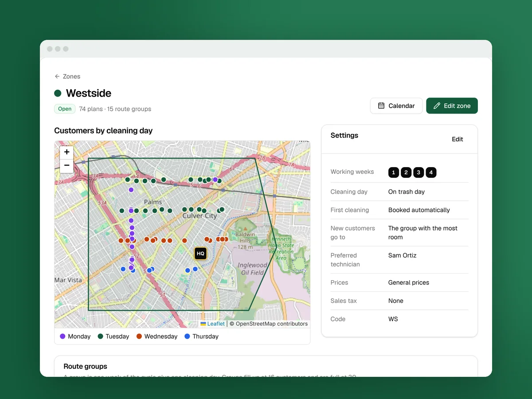
Task: Click the Culver City map label
Action: point(199,216)
